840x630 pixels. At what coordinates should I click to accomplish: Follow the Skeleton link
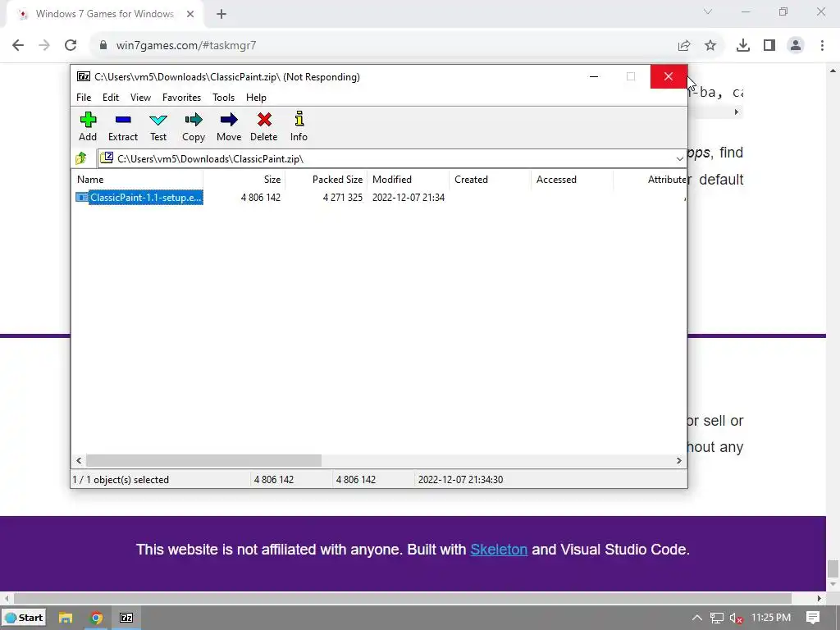click(499, 550)
